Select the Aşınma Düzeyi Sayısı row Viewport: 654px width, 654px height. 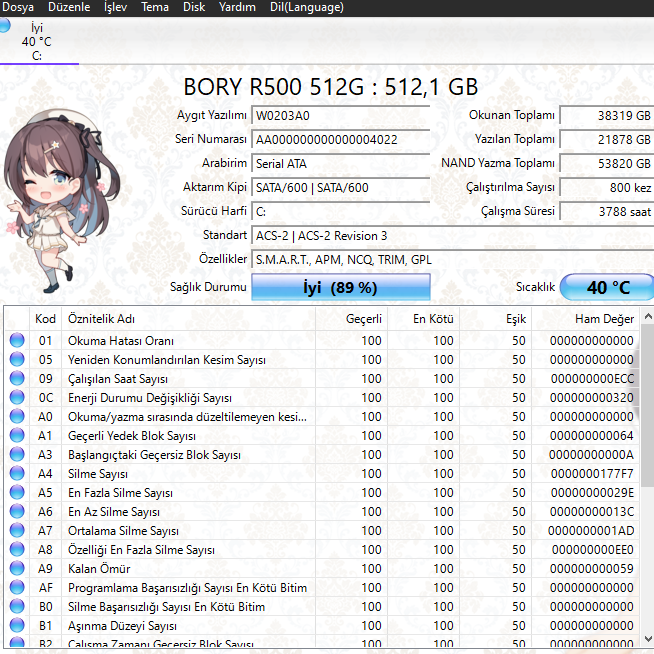[x=322, y=626]
